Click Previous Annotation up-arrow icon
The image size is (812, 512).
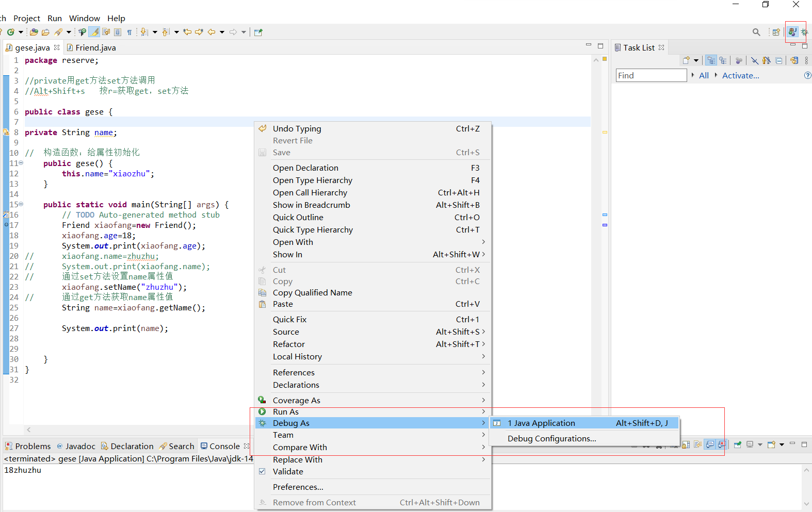point(166,32)
